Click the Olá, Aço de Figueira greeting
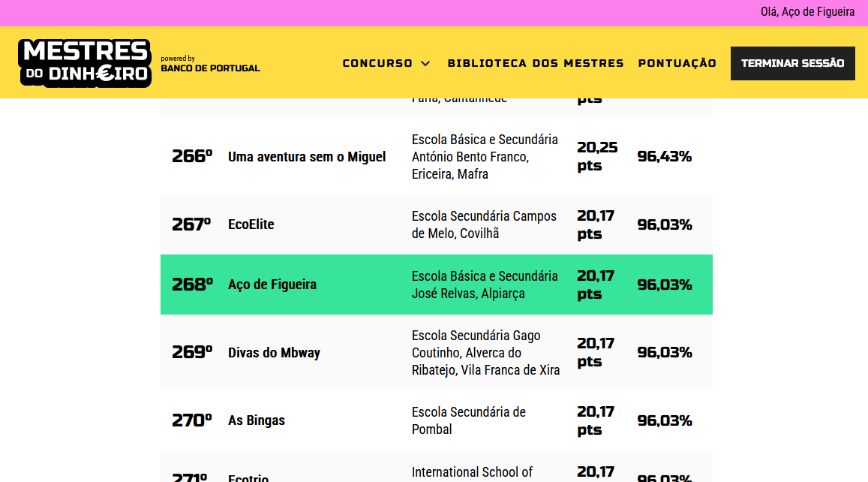Viewport: 868px width, 482px height. tap(807, 12)
